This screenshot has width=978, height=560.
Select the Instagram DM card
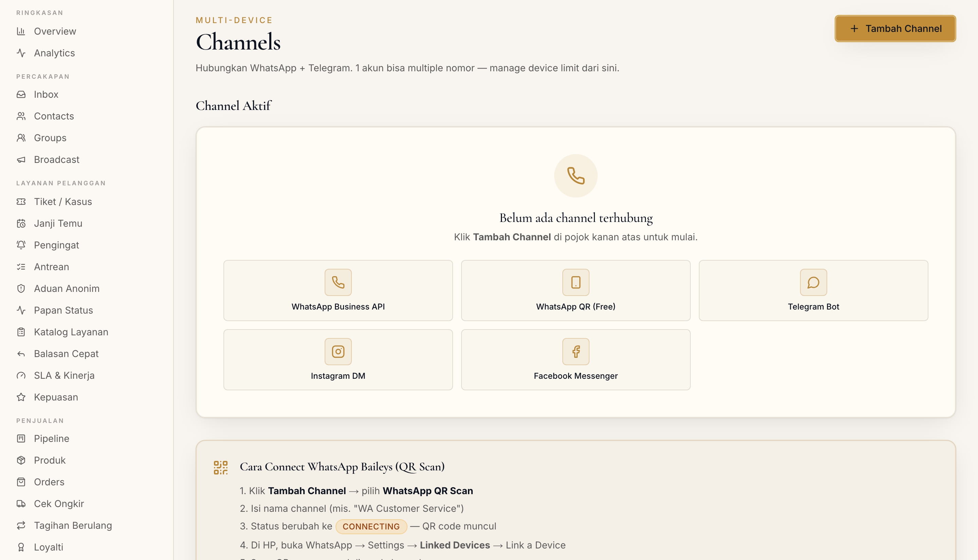(338, 360)
